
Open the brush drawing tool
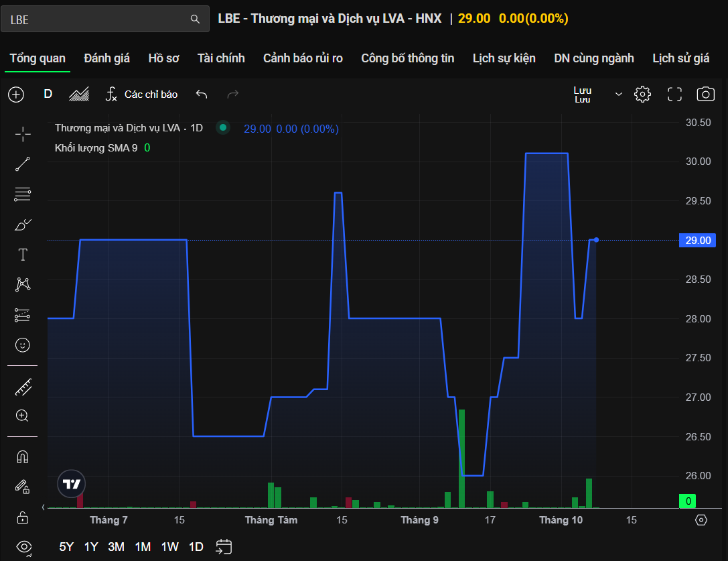click(x=23, y=225)
